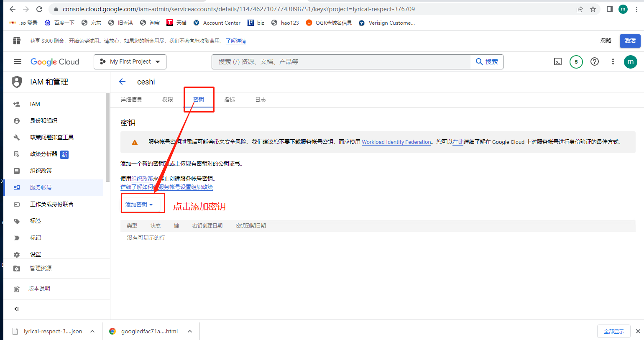Return to service accounts with back arrow
This screenshot has height=340, width=644.
pyautogui.click(x=122, y=82)
